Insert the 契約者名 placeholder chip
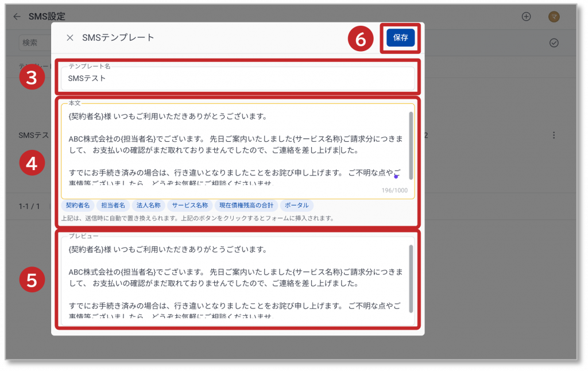Screen dimensions: 588x371 tap(78, 205)
